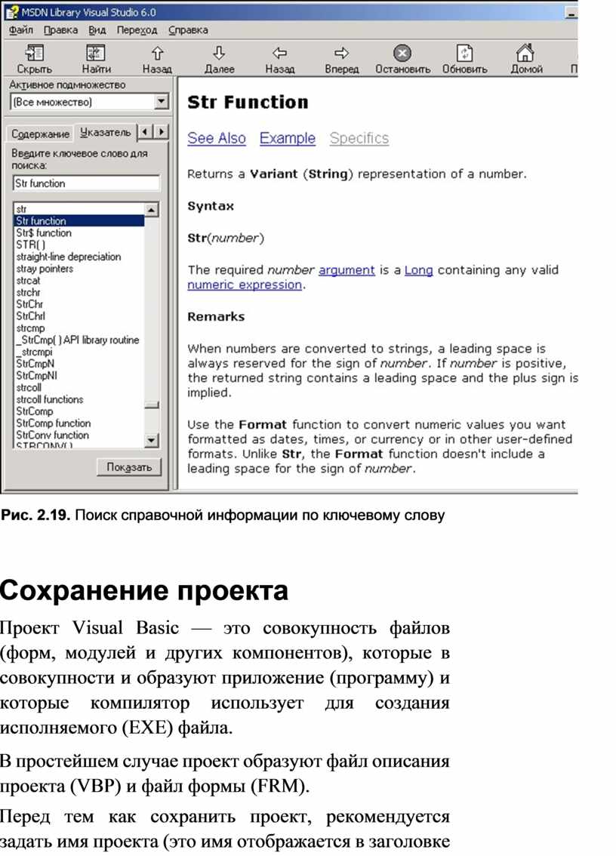Go forward with the Вперед icon
Image resolution: width=616 pixels, height=856 pixels.
coord(341,54)
